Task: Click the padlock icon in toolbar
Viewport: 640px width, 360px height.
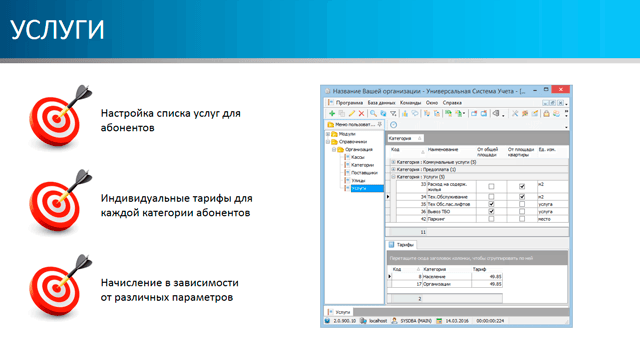Action: 546,113
